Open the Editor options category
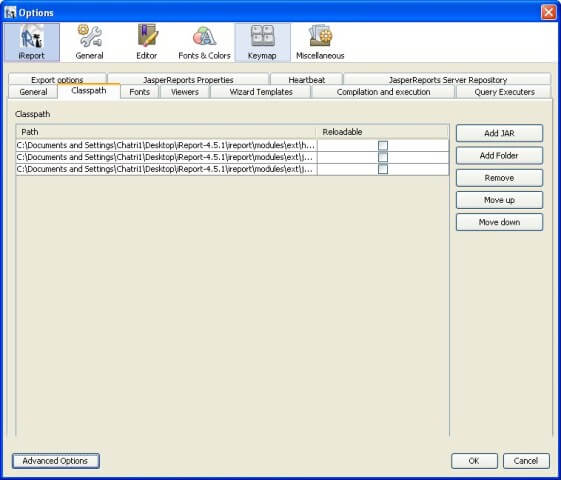The width and height of the screenshot is (561, 480). (147, 43)
